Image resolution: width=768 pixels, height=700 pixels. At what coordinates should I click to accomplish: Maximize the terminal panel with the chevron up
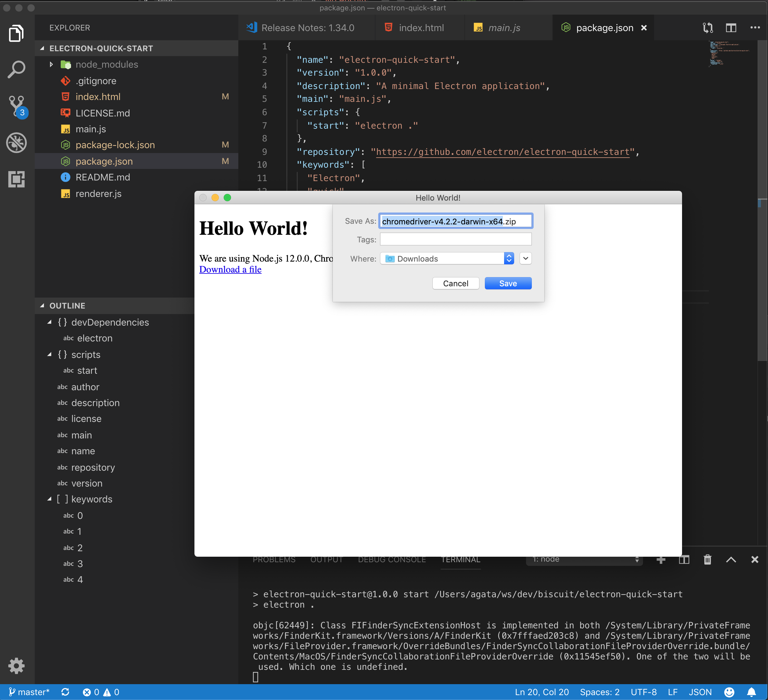pos(731,559)
